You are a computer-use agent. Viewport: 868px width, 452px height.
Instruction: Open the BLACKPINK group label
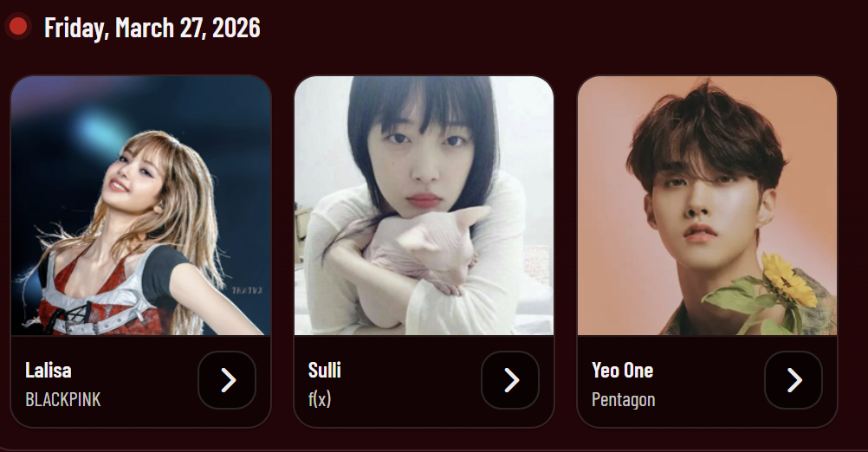pyautogui.click(x=63, y=399)
